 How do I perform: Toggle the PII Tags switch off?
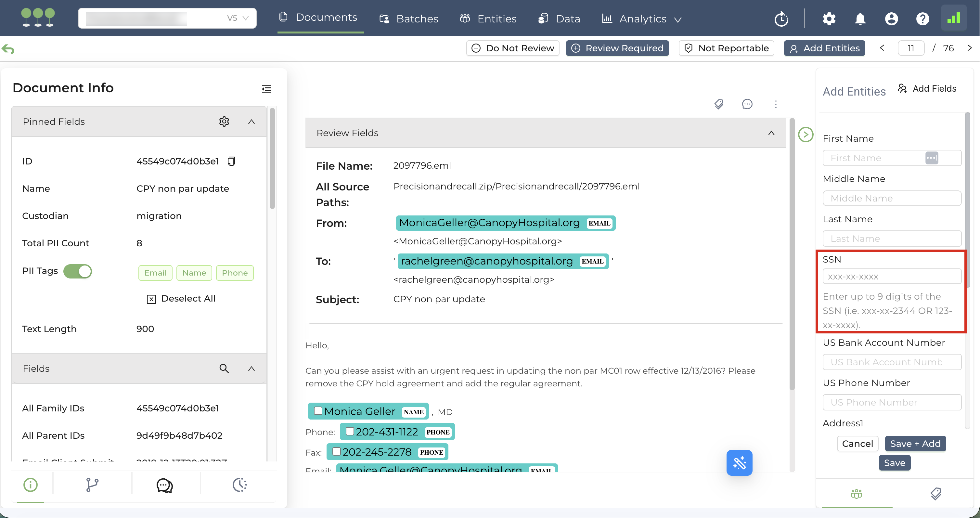(78, 271)
